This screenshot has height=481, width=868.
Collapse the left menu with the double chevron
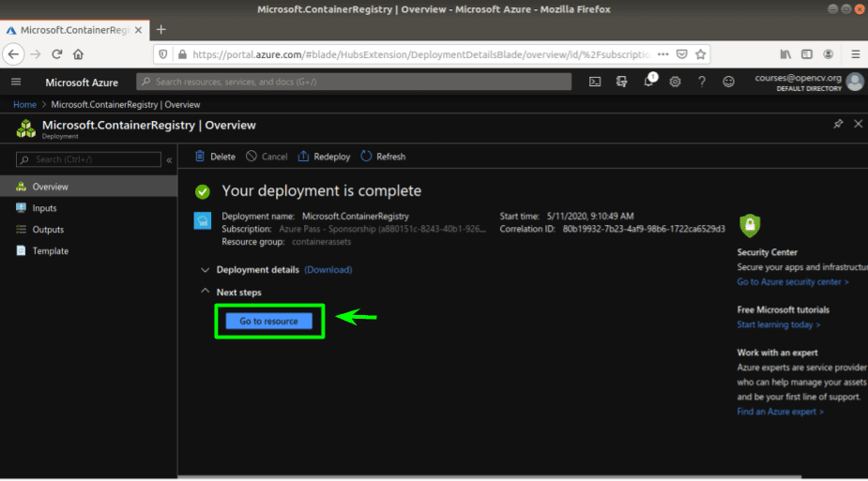coord(169,159)
